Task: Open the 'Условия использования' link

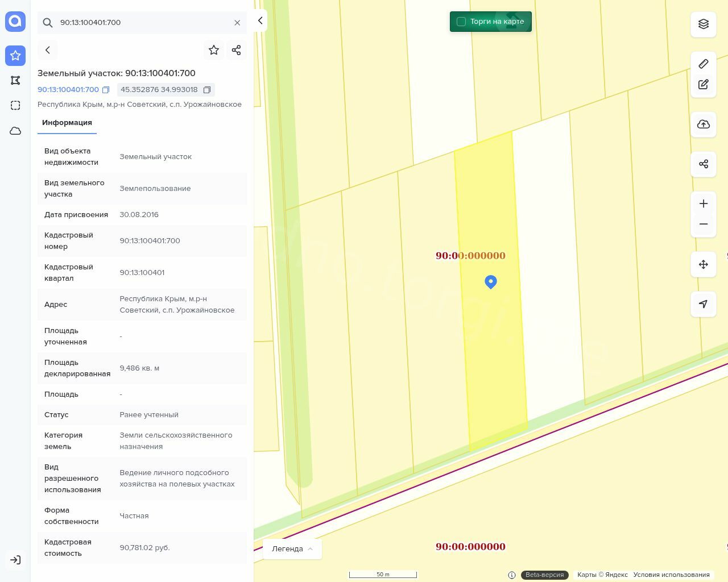Action: pos(671,575)
